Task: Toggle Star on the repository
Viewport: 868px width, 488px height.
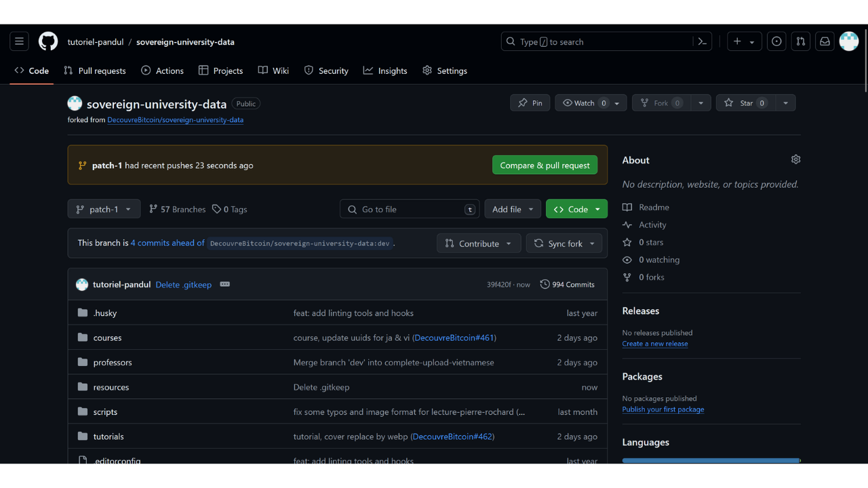Action: click(x=746, y=103)
